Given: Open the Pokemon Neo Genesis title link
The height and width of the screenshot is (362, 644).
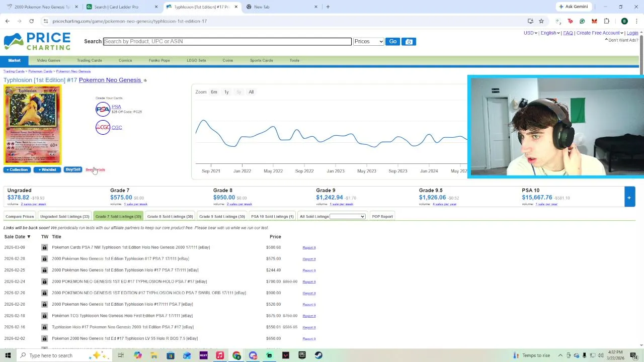Looking at the screenshot, I should click(x=110, y=80).
